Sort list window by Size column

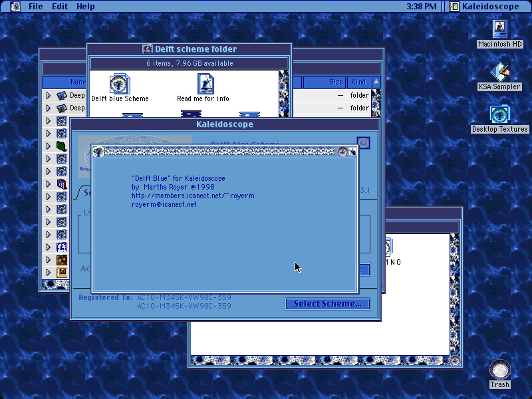325,82
